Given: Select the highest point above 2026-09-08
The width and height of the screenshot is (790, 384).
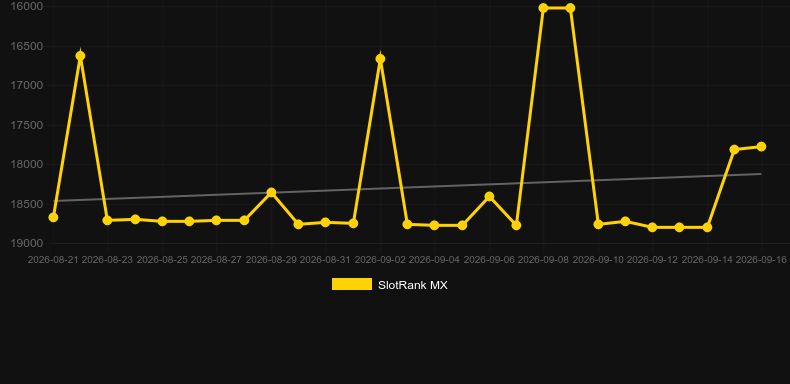Looking at the screenshot, I should 543,8.
